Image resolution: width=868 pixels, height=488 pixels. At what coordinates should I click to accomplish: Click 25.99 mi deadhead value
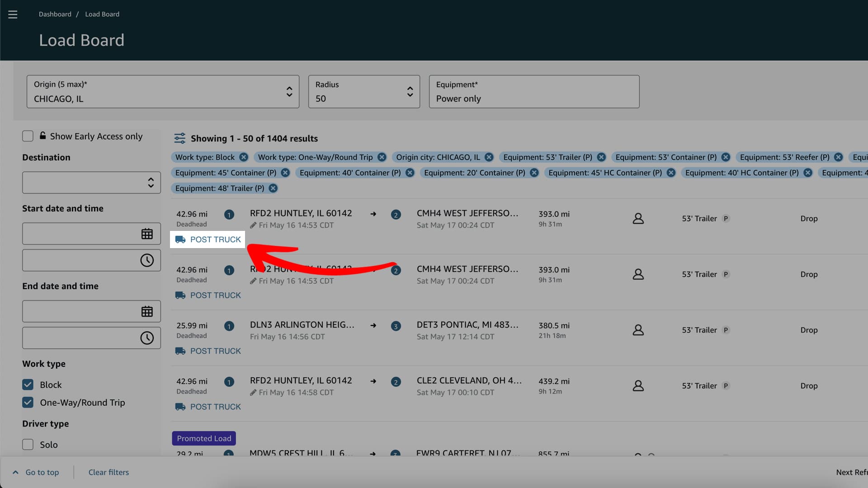point(192,325)
